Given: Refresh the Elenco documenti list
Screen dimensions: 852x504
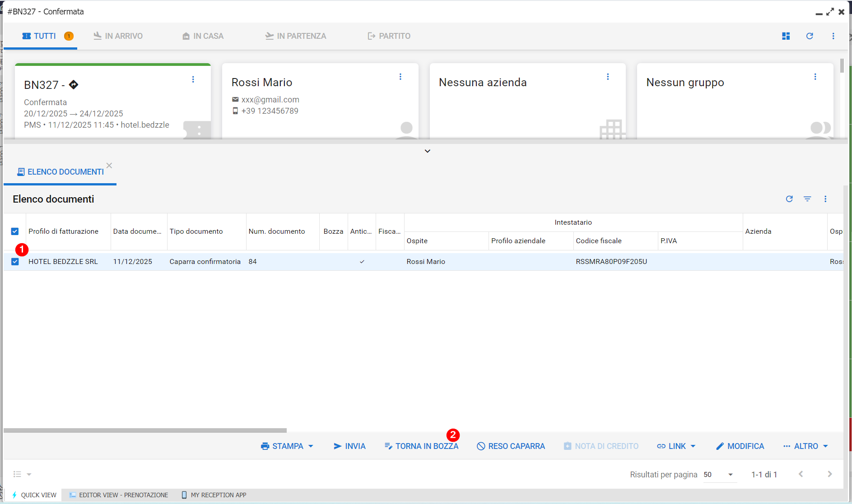Looking at the screenshot, I should (789, 199).
